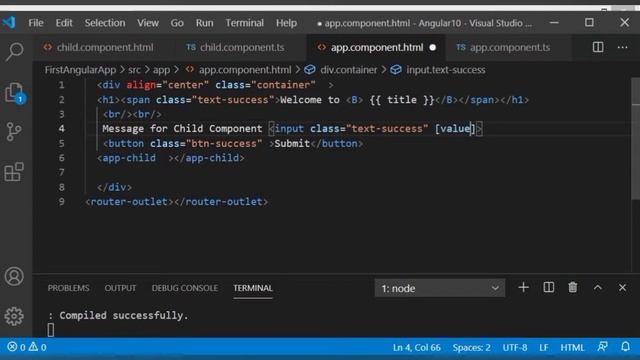Go to line via 'Ln 4, Col 66' status
Viewport: 640px width, 360px height.
[416, 347]
